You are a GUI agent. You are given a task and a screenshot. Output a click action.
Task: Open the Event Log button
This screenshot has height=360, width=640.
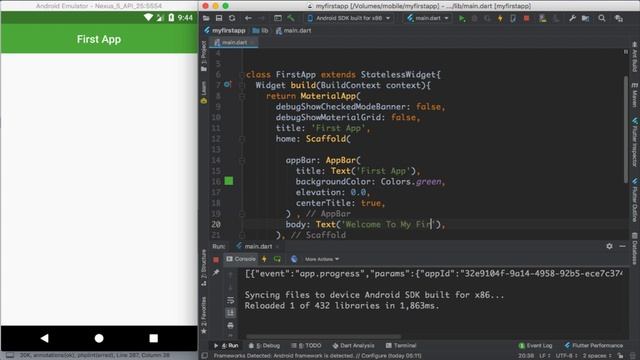click(535, 346)
